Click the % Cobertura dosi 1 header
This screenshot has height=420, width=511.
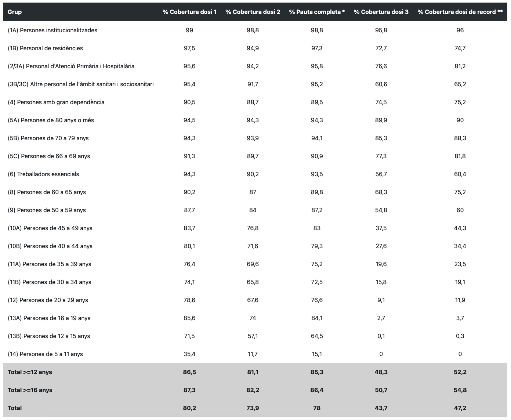click(189, 12)
